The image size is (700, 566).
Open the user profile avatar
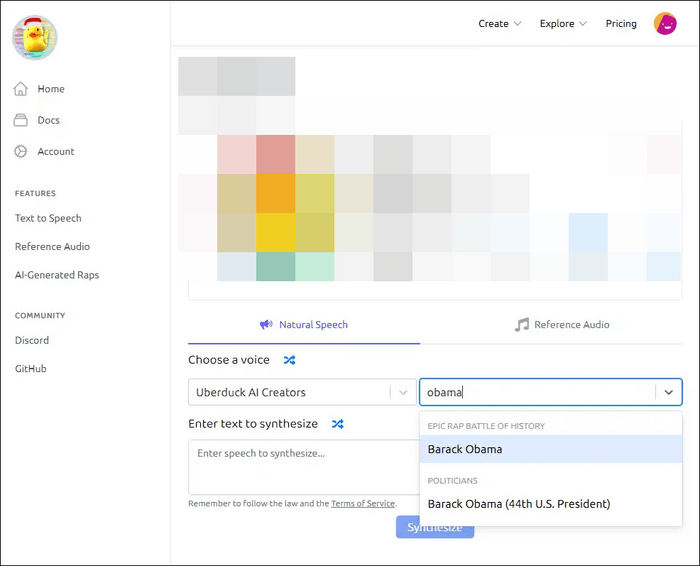[x=665, y=24]
